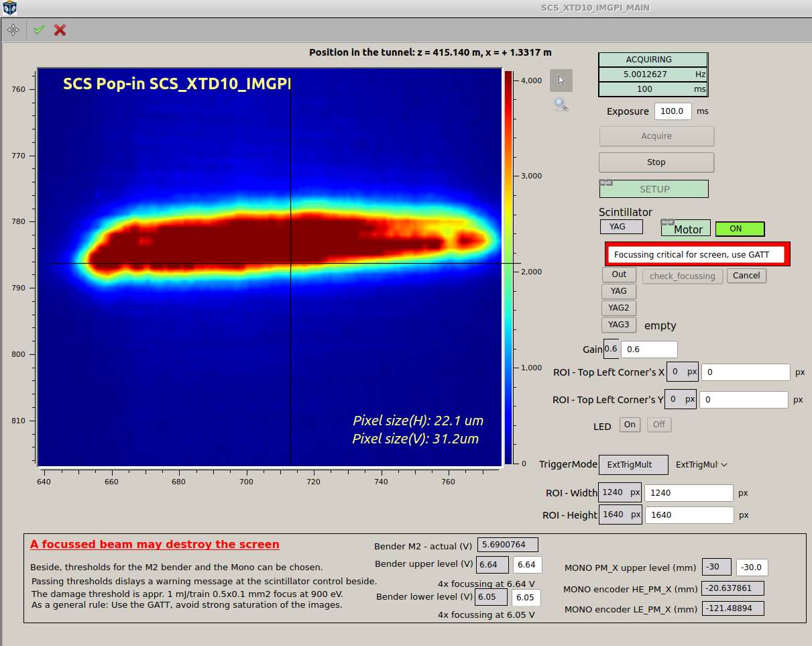812x646 pixels.
Task: Click 'A focussed beam may destroy the screen' heading
Action: click(x=155, y=544)
